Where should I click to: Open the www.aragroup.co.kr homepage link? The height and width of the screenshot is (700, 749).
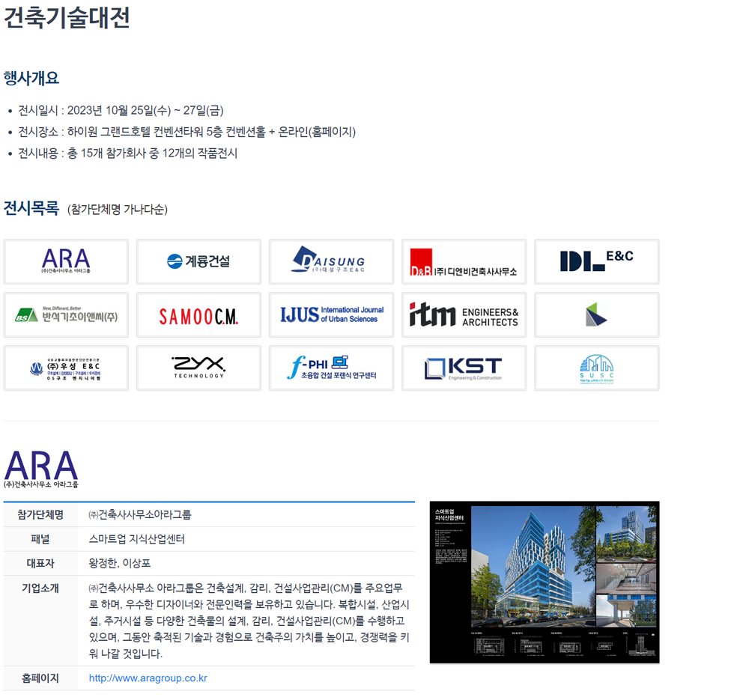point(148,678)
